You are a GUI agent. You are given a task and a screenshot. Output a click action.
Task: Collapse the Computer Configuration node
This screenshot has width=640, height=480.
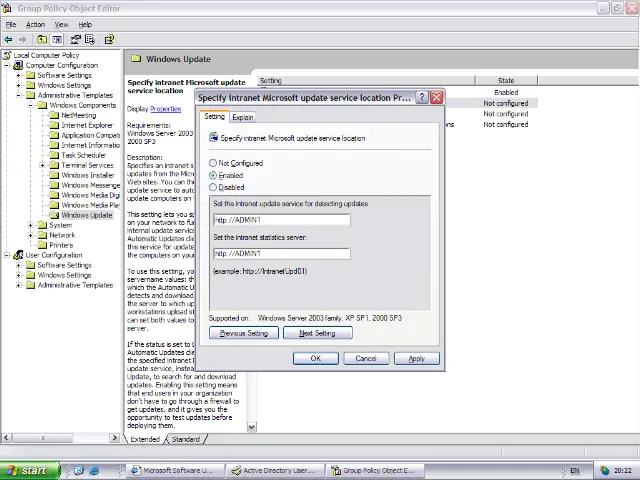(x=7, y=65)
